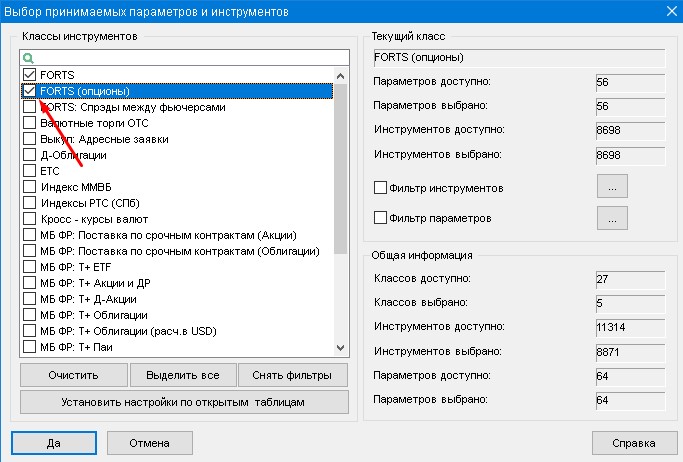Confirm with the Да button
The height and width of the screenshot is (462, 683).
[54, 443]
